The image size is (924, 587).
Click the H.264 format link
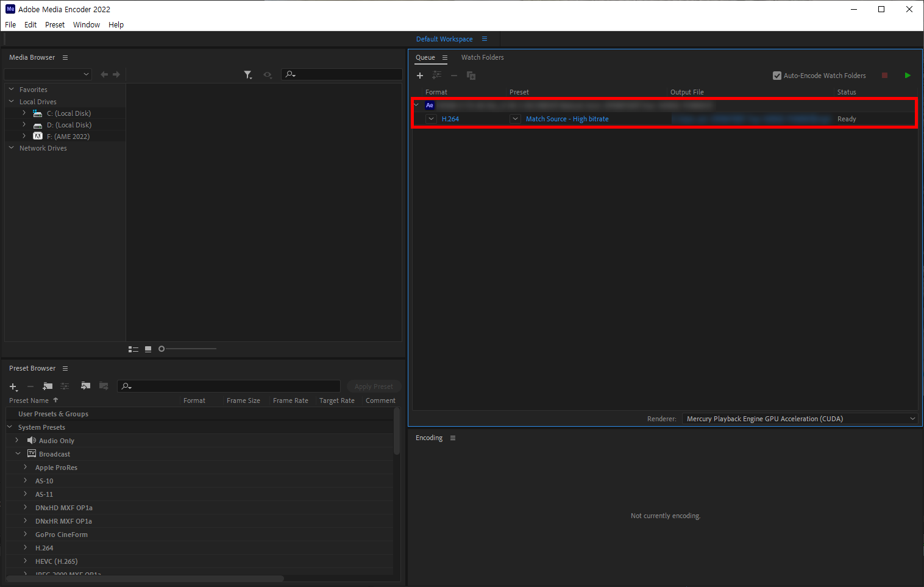(x=450, y=119)
